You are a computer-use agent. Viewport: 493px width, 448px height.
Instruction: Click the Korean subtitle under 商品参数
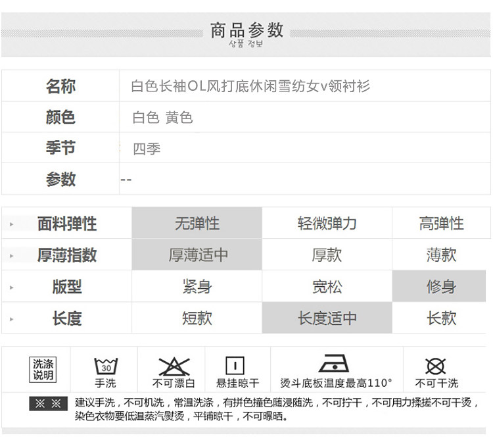coord(246,43)
